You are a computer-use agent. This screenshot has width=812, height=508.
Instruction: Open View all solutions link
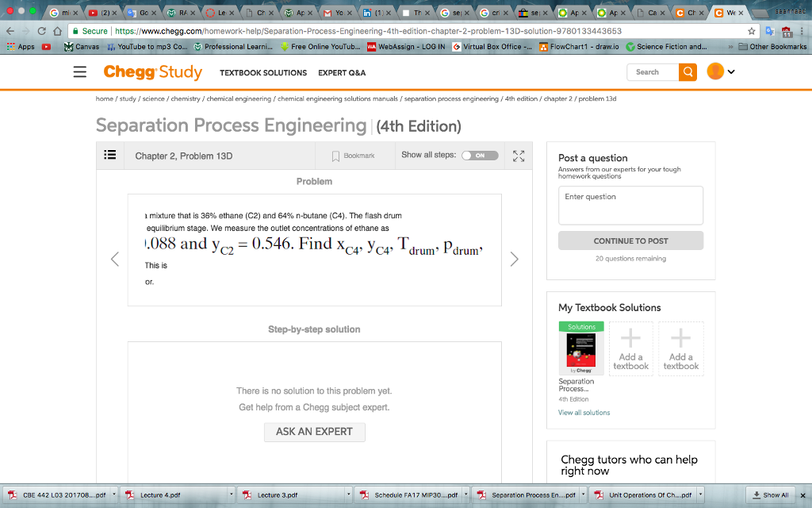click(584, 412)
